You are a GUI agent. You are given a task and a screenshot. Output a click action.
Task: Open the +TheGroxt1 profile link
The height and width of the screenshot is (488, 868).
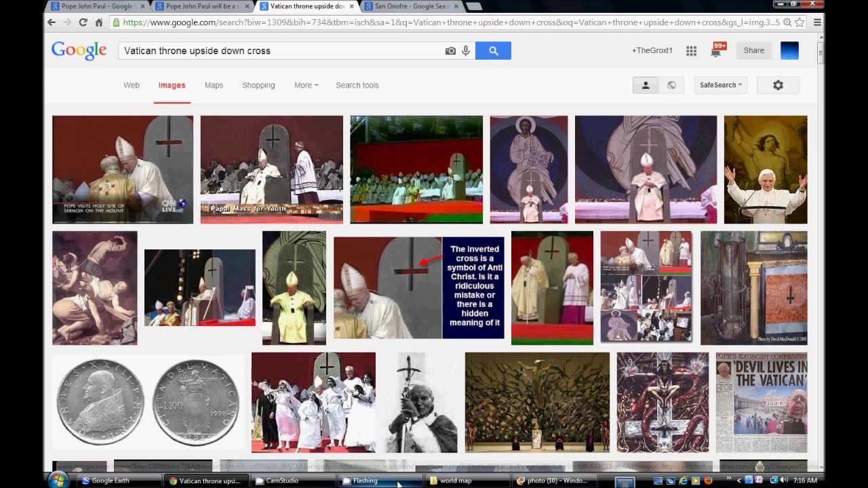point(652,51)
